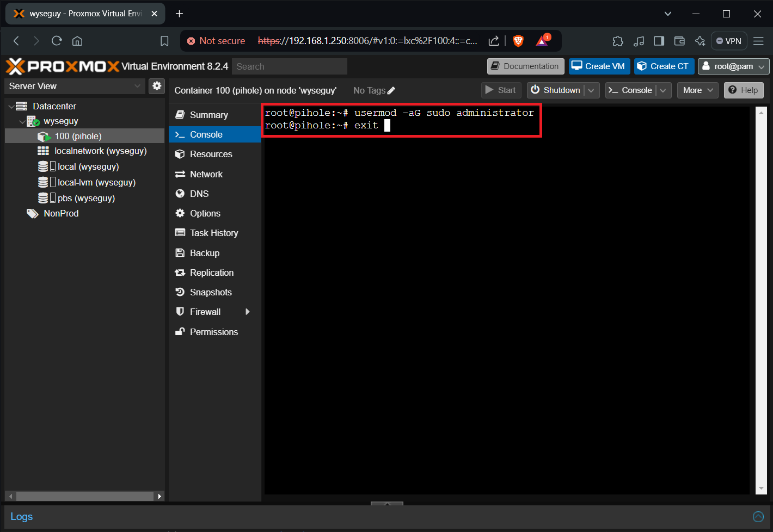The width and height of the screenshot is (773, 532).
Task: Select the NonProd tag item
Action: (61, 213)
